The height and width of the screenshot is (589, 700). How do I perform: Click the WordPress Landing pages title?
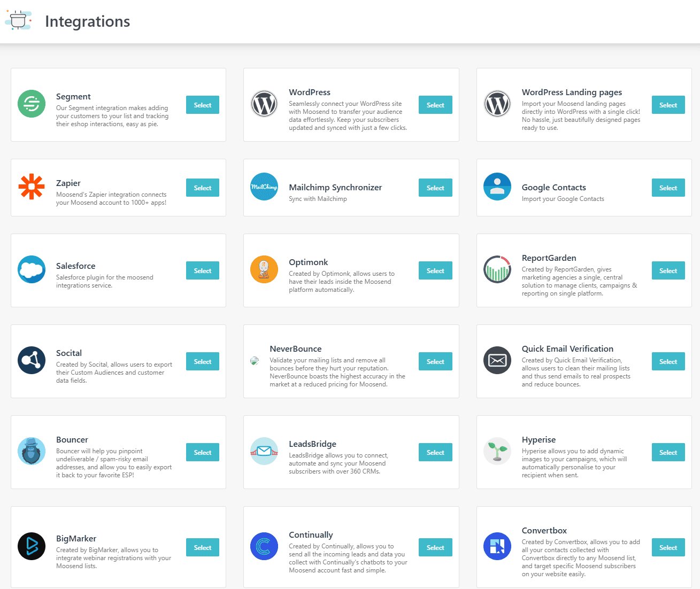572,92
